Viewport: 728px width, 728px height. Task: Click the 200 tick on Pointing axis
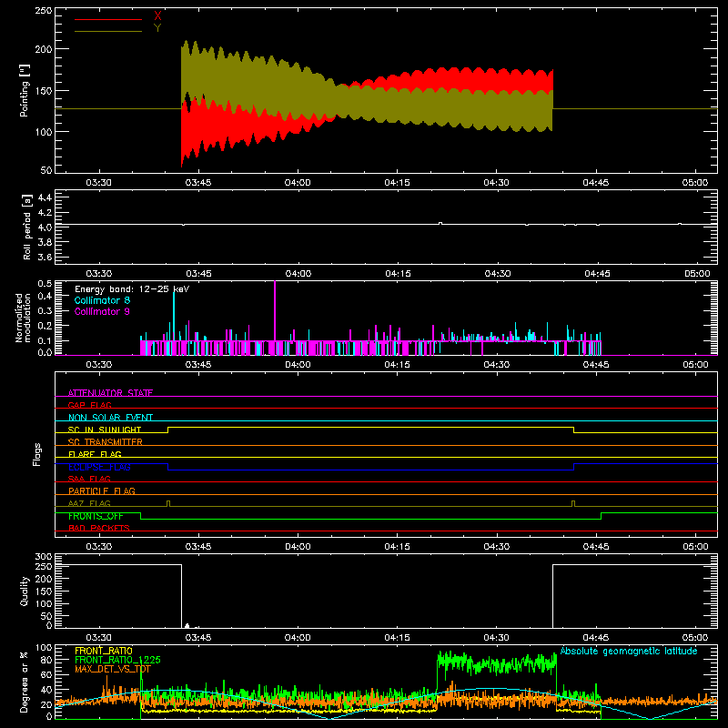point(44,49)
